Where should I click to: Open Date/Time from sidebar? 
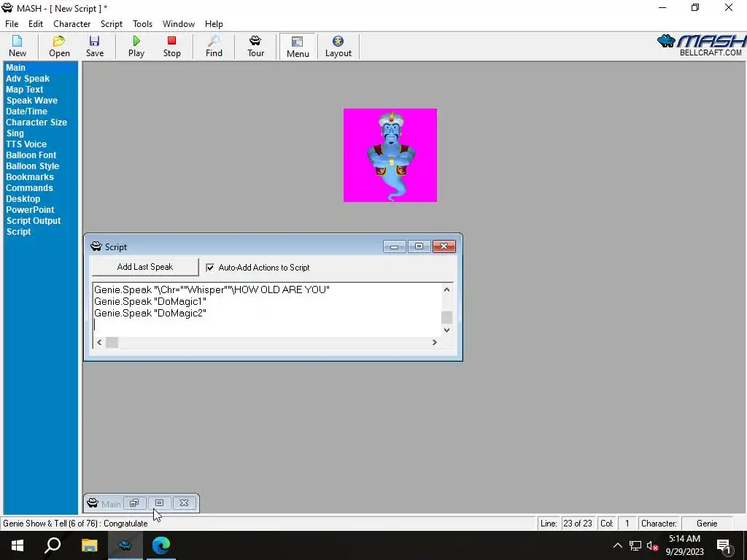27,112
